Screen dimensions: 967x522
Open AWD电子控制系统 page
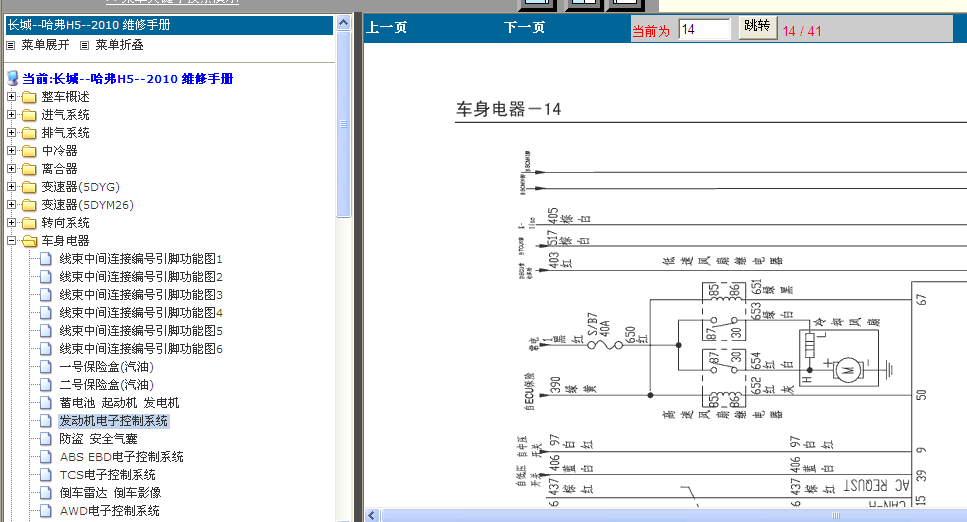pos(109,511)
